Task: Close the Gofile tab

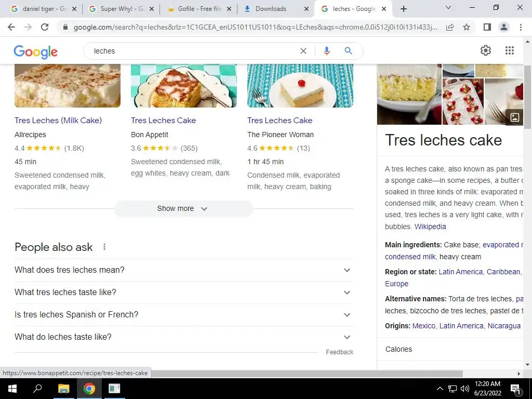Action: click(229, 9)
